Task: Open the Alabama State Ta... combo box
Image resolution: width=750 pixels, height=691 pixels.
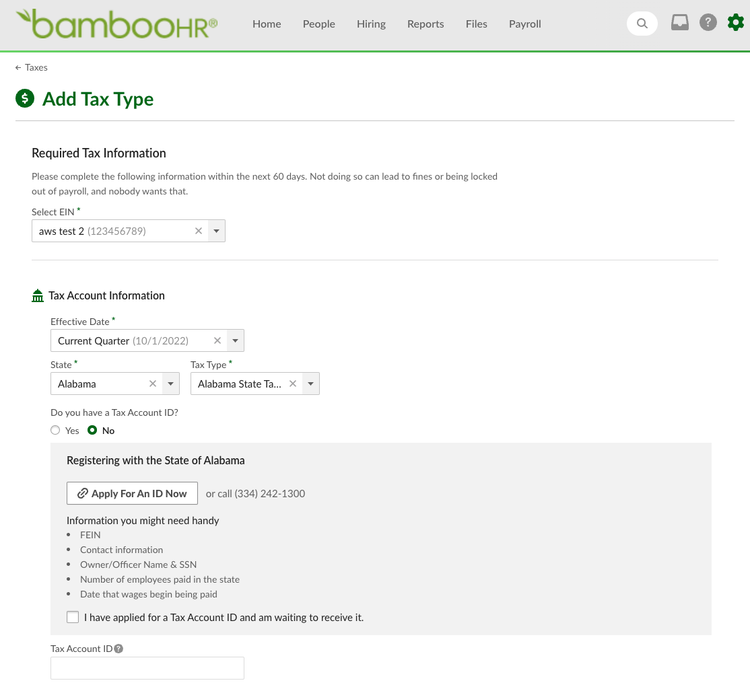Action: [x=255, y=384]
